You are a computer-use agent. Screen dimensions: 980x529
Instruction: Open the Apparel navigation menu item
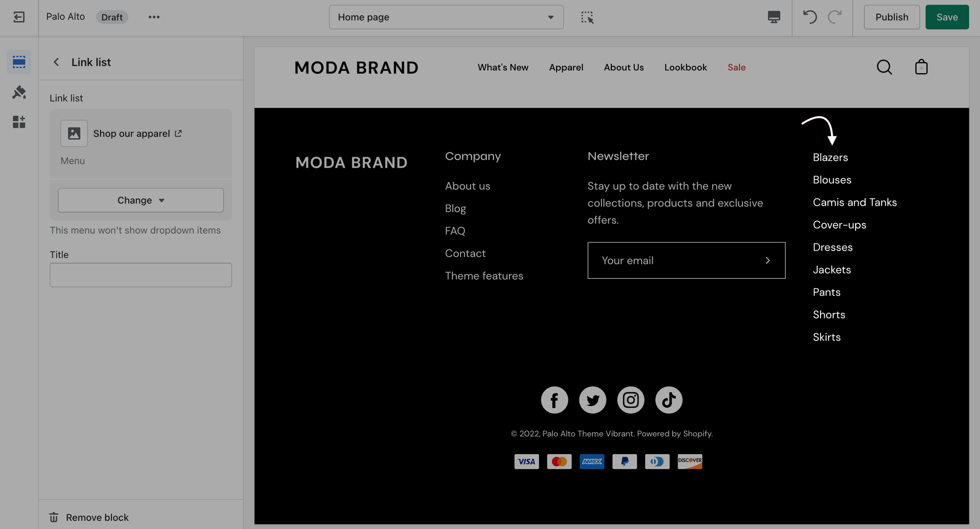point(566,67)
